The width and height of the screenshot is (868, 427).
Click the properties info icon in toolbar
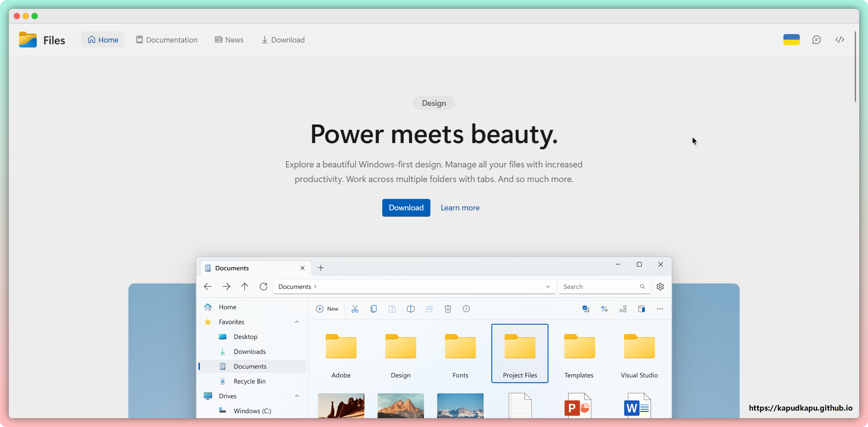click(x=466, y=309)
